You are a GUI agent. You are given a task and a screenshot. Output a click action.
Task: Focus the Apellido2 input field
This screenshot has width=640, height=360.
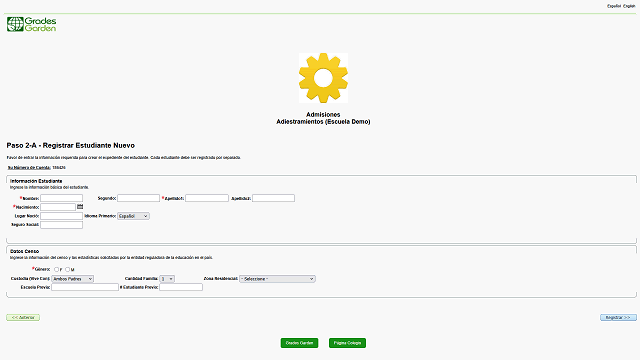click(x=273, y=198)
